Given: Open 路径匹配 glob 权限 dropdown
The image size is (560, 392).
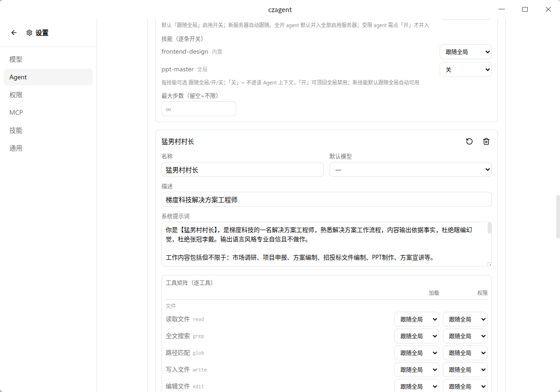Looking at the screenshot, I should pos(465,353).
